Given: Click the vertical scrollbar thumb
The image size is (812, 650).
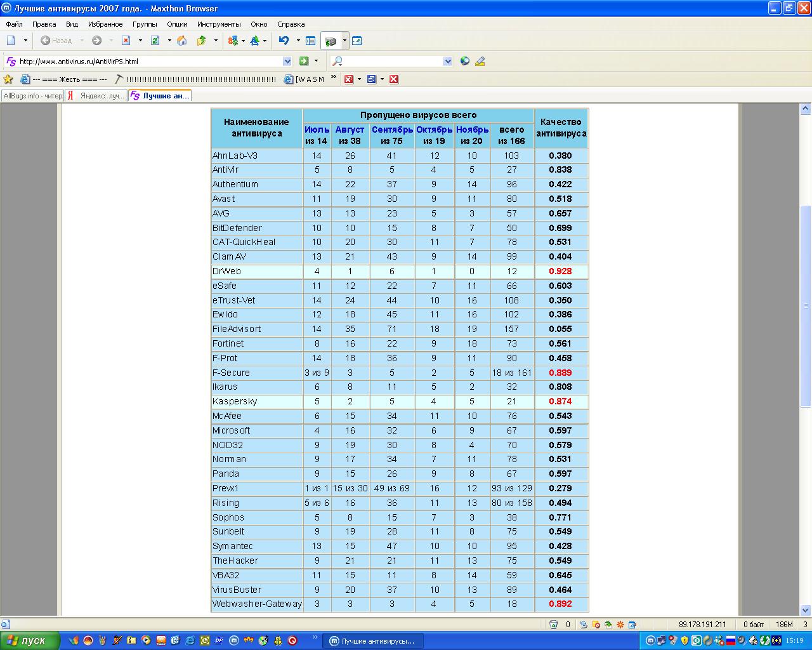Looking at the screenshot, I should coord(806,305).
